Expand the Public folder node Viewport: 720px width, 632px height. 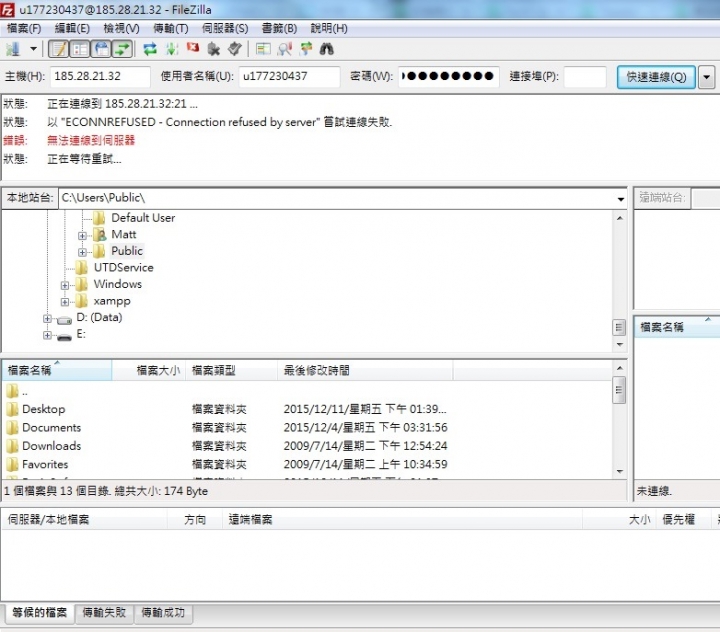[82, 252]
